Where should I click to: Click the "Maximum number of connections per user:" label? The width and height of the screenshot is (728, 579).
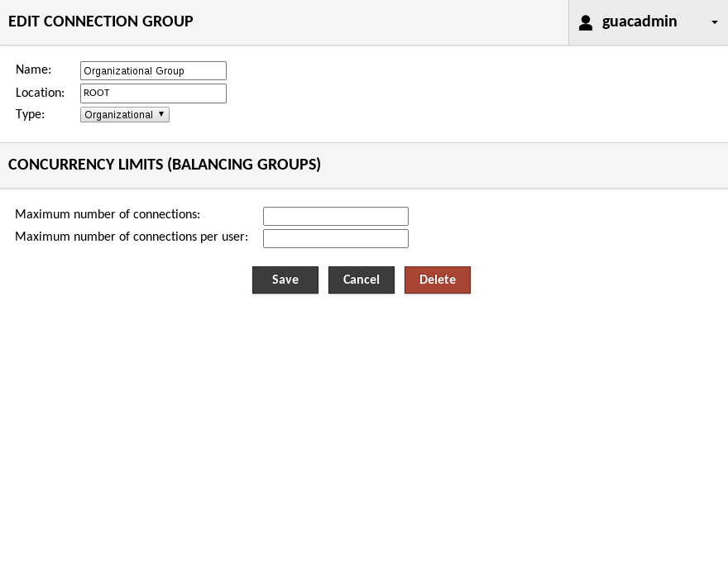pos(132,237)
